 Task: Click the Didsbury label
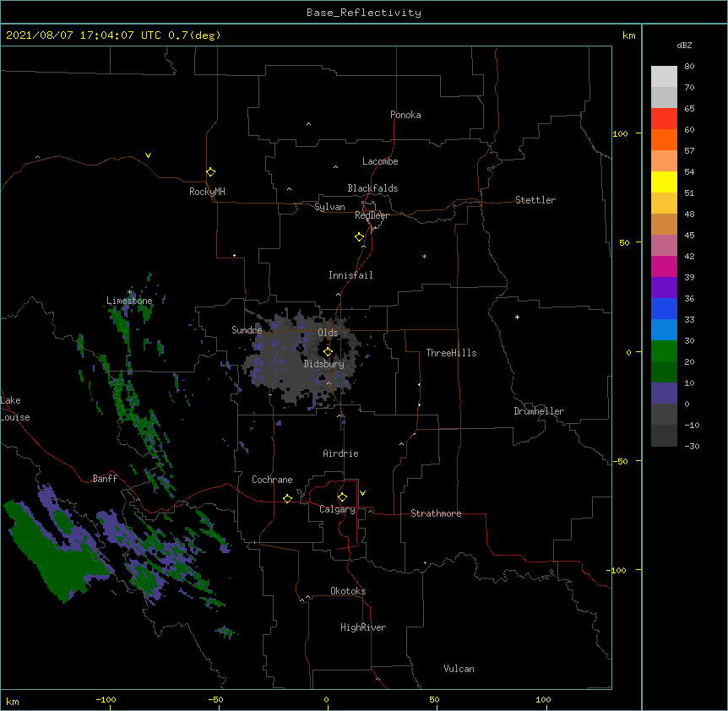pyautogui.click(x=323, y=364)
